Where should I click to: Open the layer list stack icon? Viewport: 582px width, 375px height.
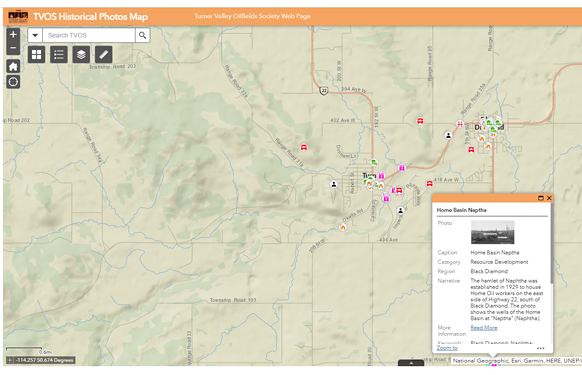[x=81, y=55]
